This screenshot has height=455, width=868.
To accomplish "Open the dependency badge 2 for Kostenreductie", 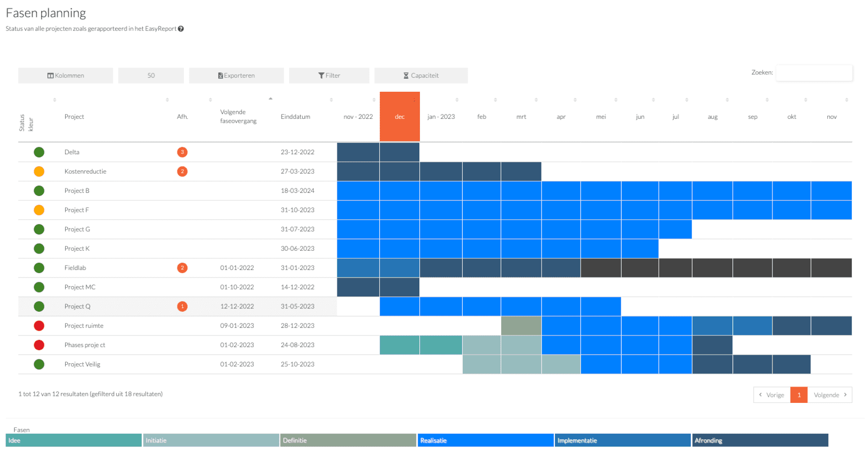I will pos(182,172).
